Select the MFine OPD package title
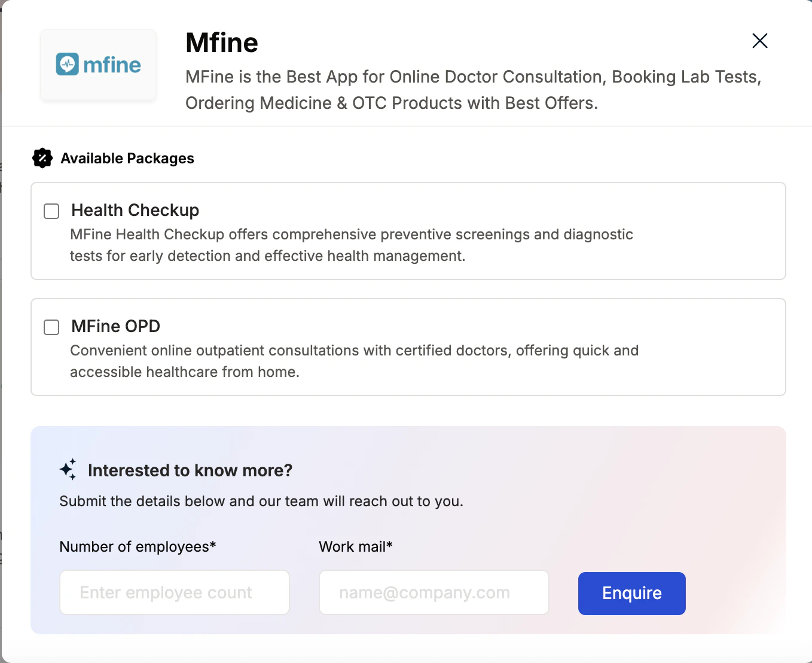This screenshot has width=812, height=663. coord(115,326)
